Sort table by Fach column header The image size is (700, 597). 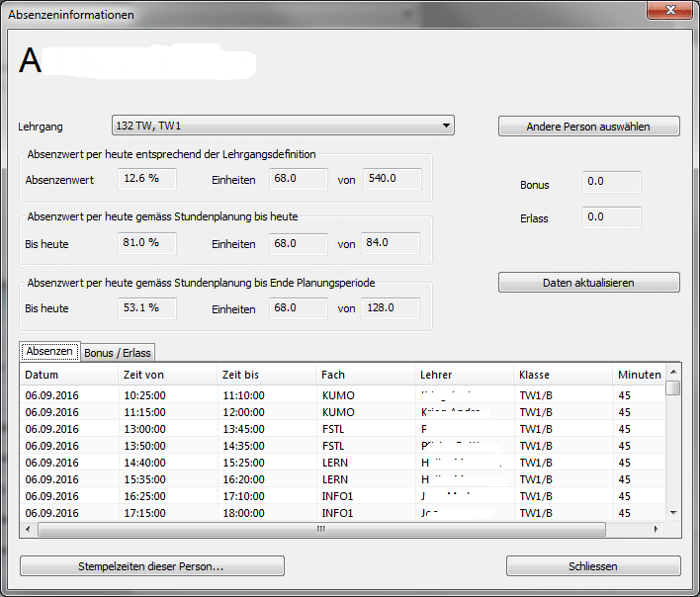tap(365, 375)
